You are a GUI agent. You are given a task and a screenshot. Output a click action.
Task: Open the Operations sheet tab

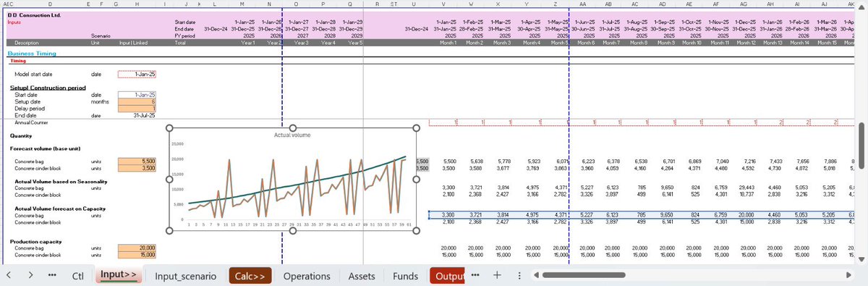pyautogui.click(x=307, y=276)
